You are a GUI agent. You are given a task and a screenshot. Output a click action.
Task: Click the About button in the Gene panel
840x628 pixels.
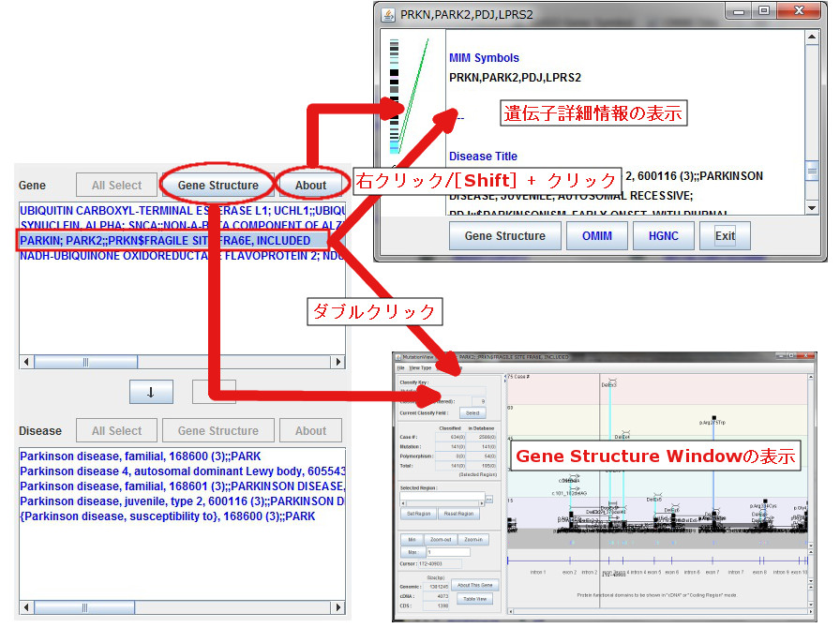click(310, 186)
